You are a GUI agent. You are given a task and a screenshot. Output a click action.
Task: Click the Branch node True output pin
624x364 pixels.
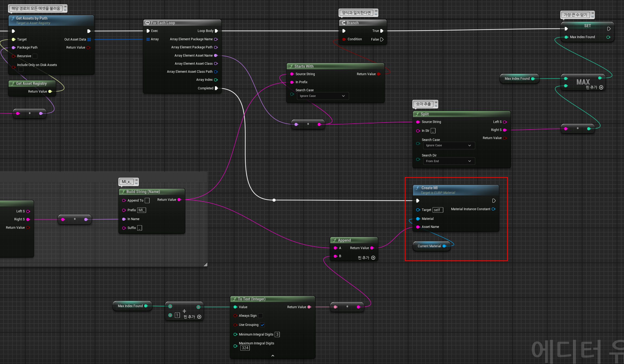point(382,31)
